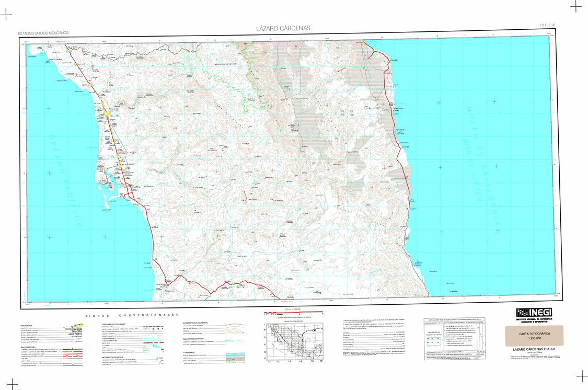Click the VÍAS TERRESTRES legend section title

29,347
